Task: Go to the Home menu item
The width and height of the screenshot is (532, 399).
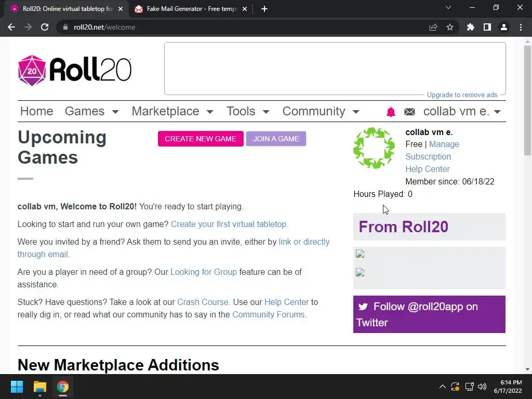Action: coord(37,111)
